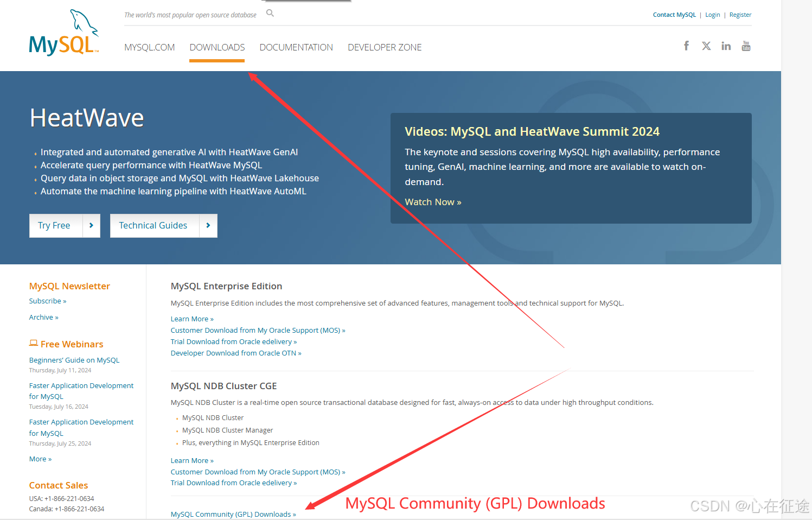Open MySQL's Facebook page icon
Screen dimensions: 812x520
coord(686,46)
